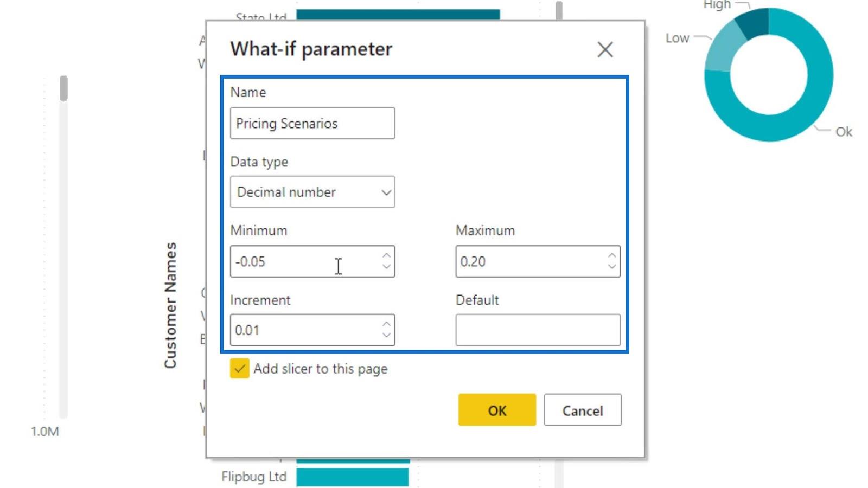
Task: Cancel the what-if parameter creation
Action: 583,410
